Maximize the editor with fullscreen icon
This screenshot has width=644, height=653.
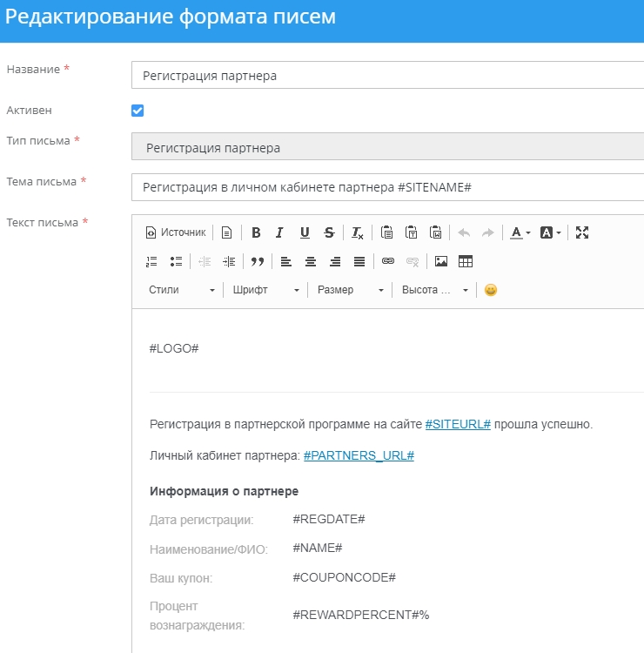pos(582,232)
